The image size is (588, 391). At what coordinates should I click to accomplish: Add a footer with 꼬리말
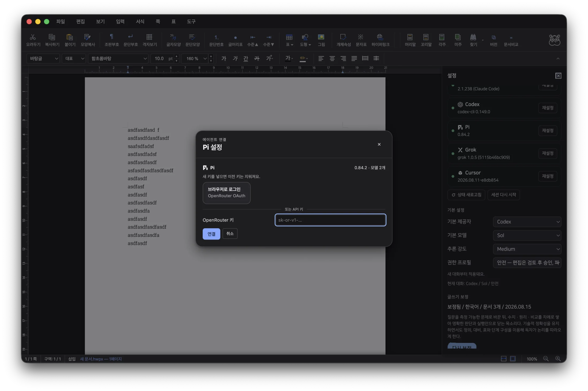pos(426,40)
